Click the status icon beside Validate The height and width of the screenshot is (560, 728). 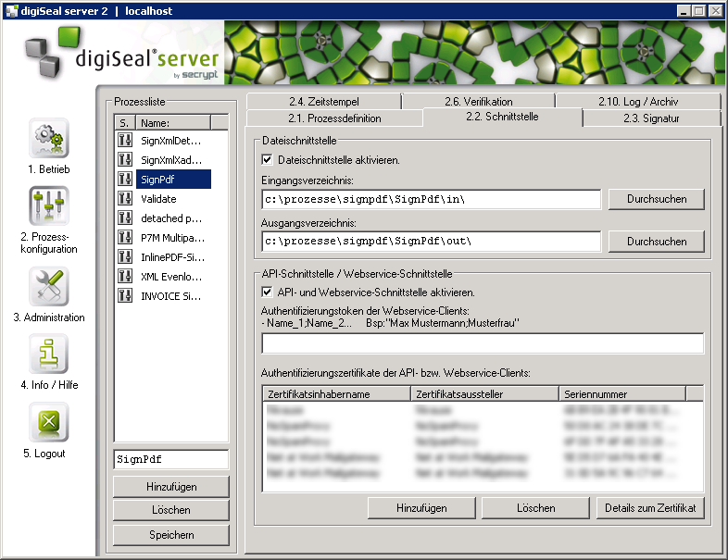[x=125, y=199]
